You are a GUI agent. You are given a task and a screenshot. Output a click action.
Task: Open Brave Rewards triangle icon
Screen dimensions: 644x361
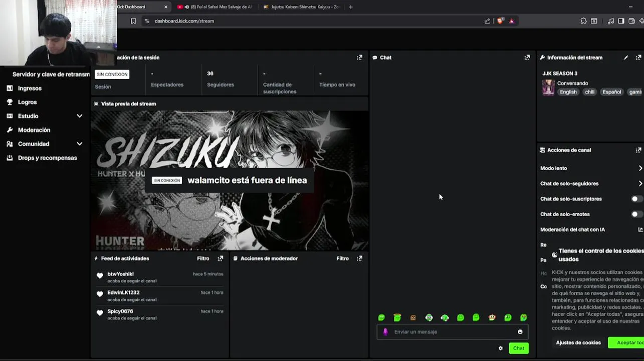point(511,21)
